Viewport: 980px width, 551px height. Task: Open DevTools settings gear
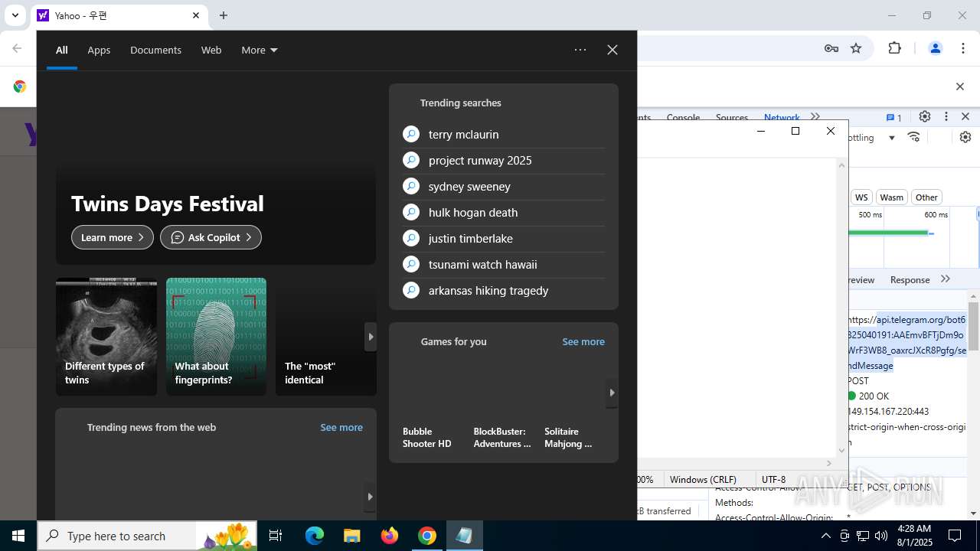pos(925,116)
